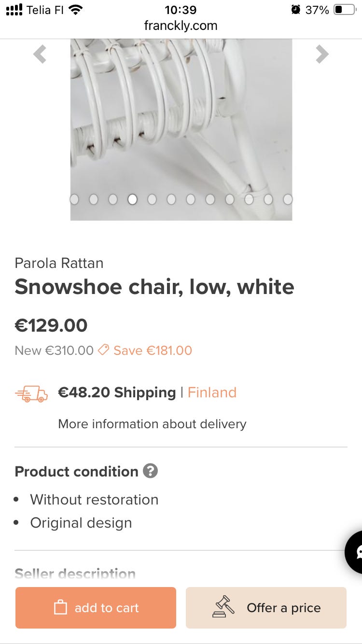Image resolution: width=362 pixels, height=644 pixels.
Task: Tap the shopping bag icon in cart button
Action: tap(60, 607)
